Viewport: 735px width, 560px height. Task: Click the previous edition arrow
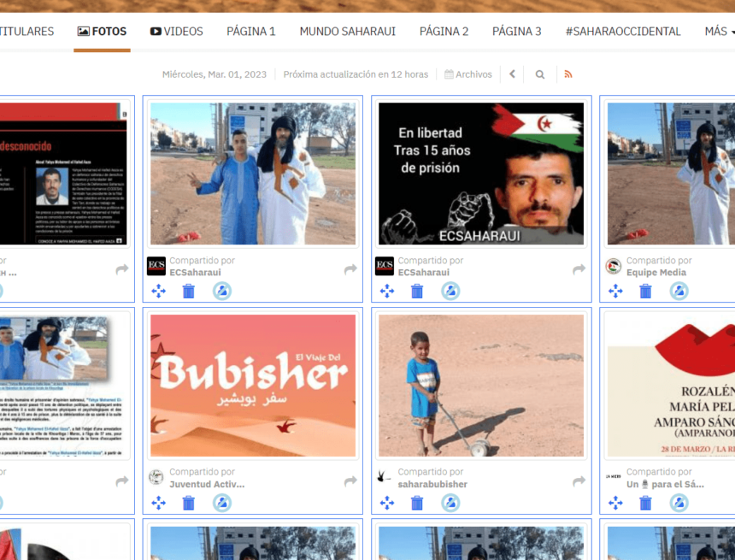point(512,74)
